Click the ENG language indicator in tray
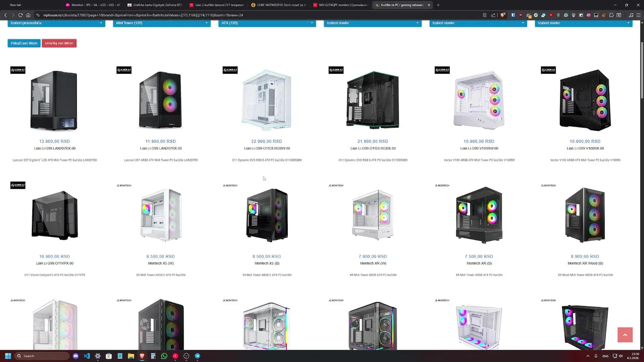Image resolution: width=644 pixels, height=362 pixels. click(605, 356)
